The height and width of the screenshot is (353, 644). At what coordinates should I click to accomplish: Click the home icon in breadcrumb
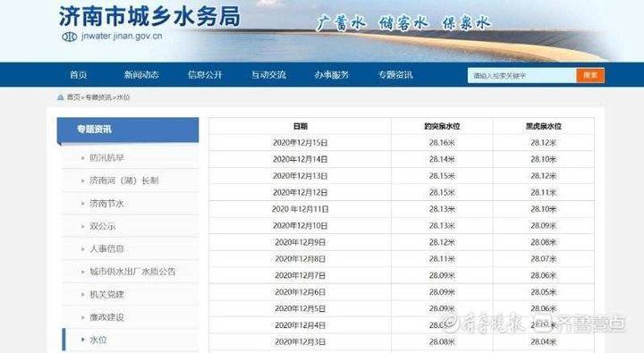tap(61, 97)
